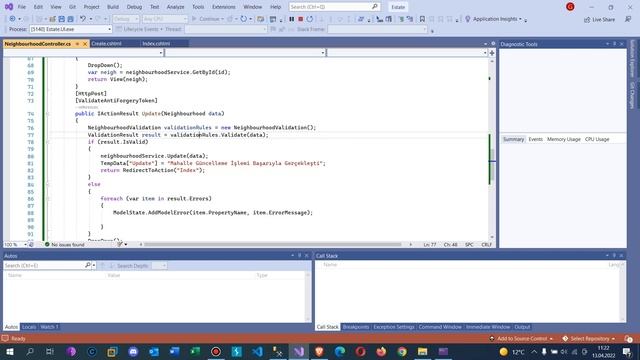640x360 pixels.
Task: Open notifications bell in status bar
Action: coord(628,339)
